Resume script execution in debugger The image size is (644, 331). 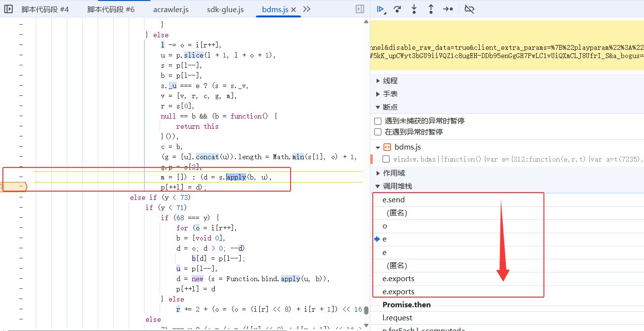point(381,9)
